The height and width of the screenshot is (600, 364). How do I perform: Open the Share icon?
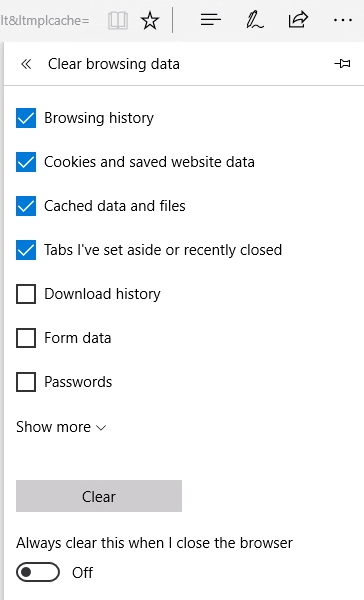(298, 20)
